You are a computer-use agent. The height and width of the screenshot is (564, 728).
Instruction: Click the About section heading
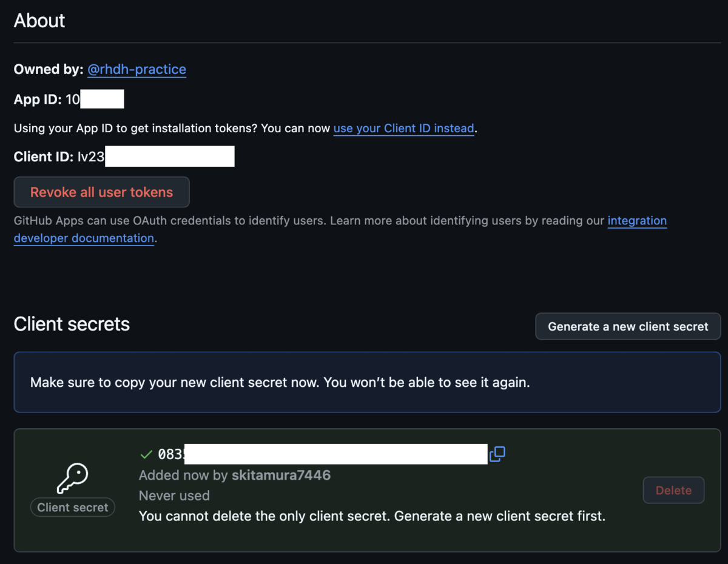coord(39,21)
